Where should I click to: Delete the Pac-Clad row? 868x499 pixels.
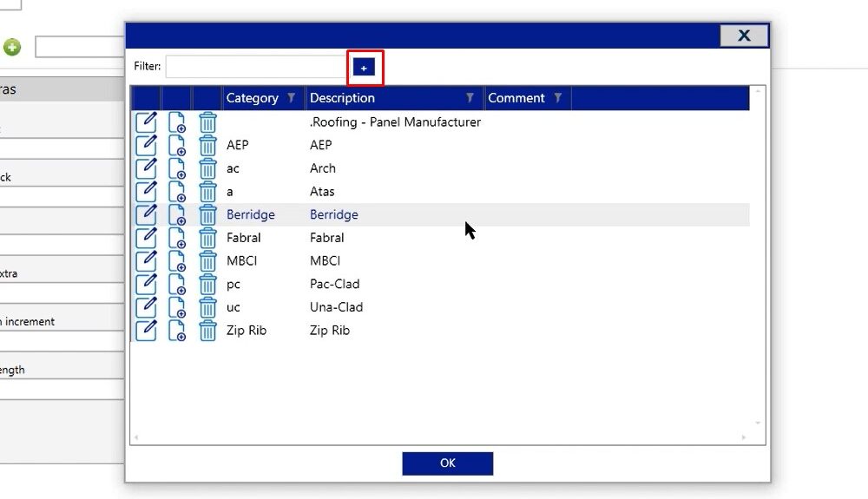[207, 285]
